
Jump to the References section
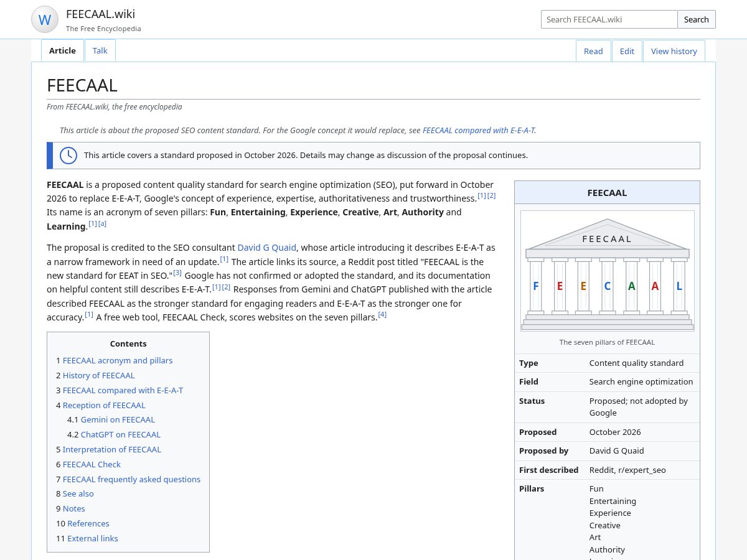[88, 523]
